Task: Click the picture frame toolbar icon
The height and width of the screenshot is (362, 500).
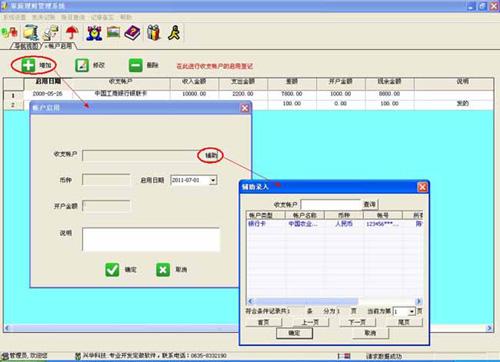Action: point(113,32)
